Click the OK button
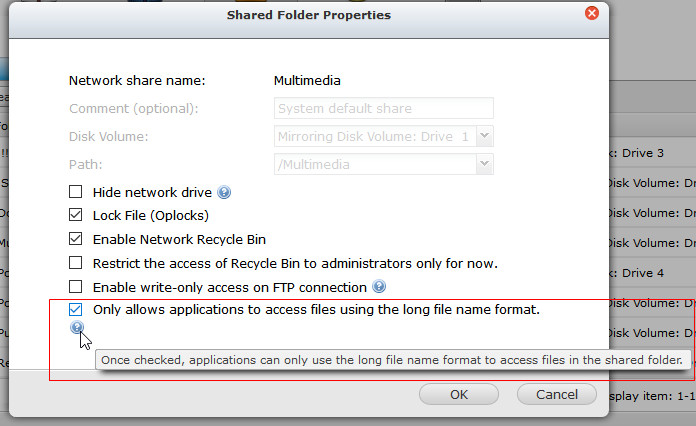The height and width of the screenshot is (426, 696). (459, 394)
